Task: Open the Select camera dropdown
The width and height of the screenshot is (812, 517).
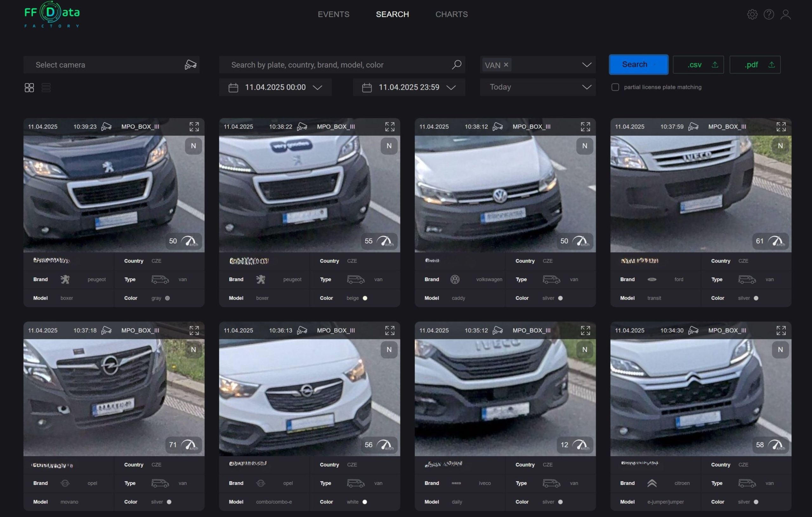Action: tap(111, 65)
